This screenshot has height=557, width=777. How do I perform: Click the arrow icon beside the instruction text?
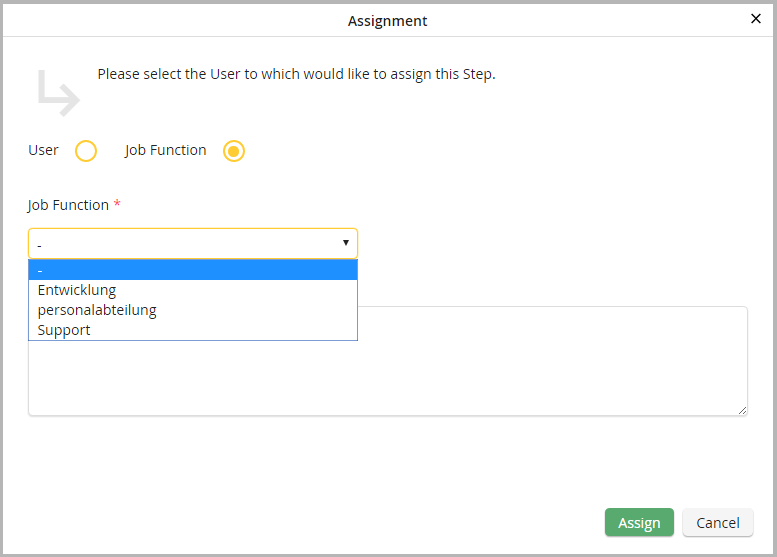pyautogui.click(x=58, y=91)
